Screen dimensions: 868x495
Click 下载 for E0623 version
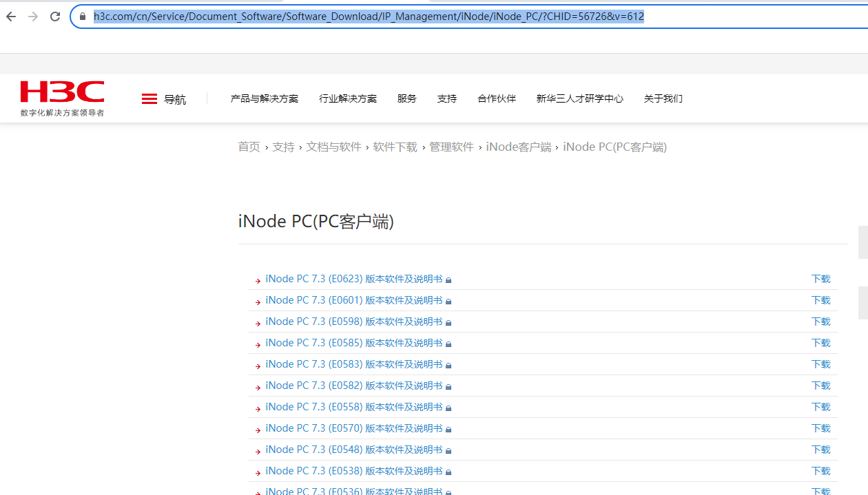(820, 279)
